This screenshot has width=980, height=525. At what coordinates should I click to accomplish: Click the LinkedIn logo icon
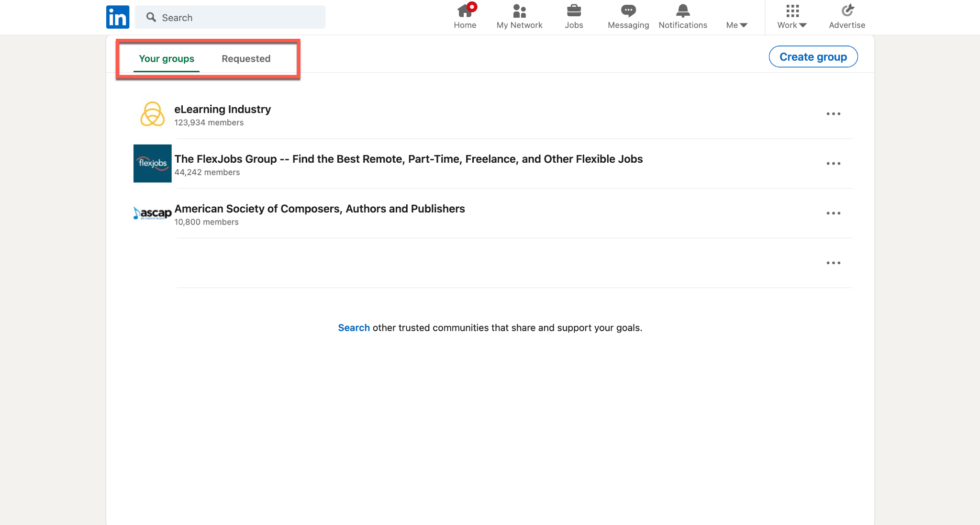coord(118,17)
